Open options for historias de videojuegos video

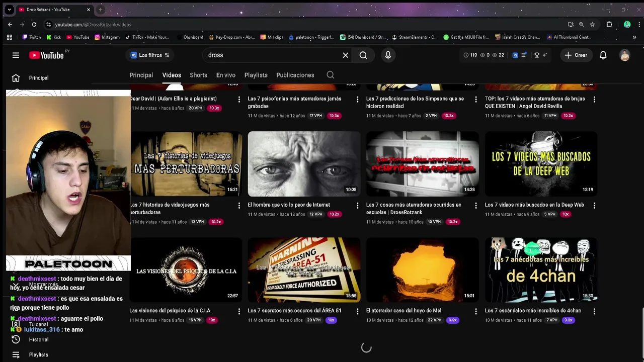click(239, 206)
